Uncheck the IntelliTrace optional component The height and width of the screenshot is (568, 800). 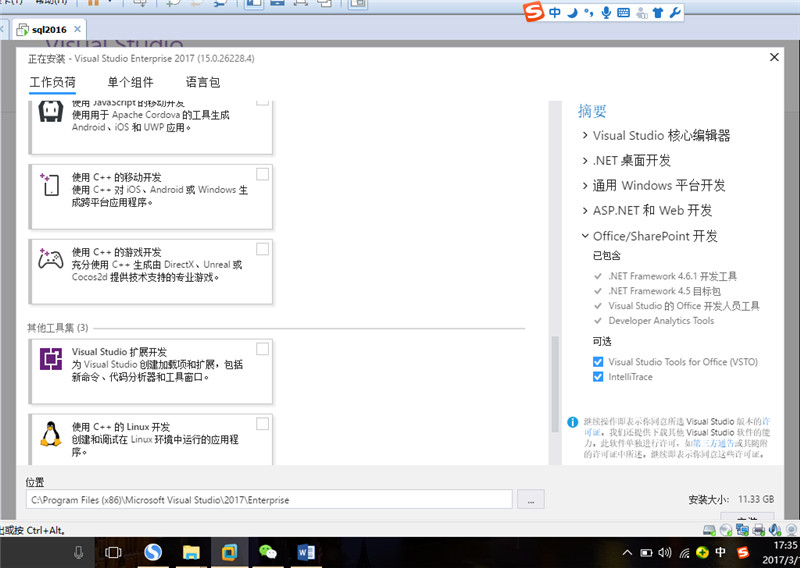[598, 377]
